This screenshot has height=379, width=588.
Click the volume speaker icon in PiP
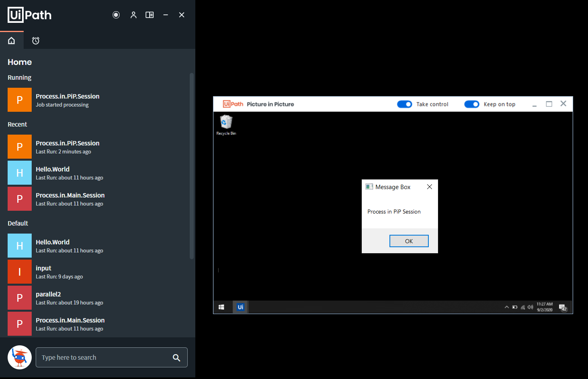[x=530, y=307]
